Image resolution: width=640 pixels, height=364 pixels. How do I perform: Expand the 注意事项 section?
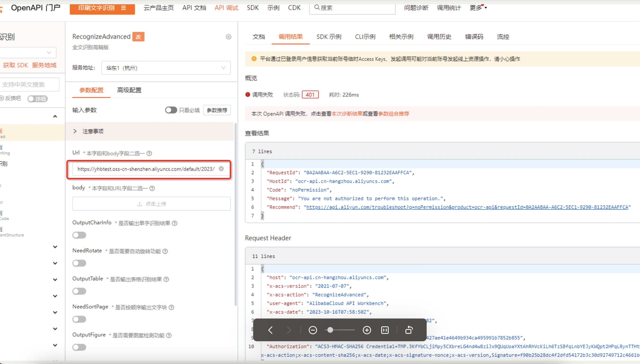coord(150,131)
